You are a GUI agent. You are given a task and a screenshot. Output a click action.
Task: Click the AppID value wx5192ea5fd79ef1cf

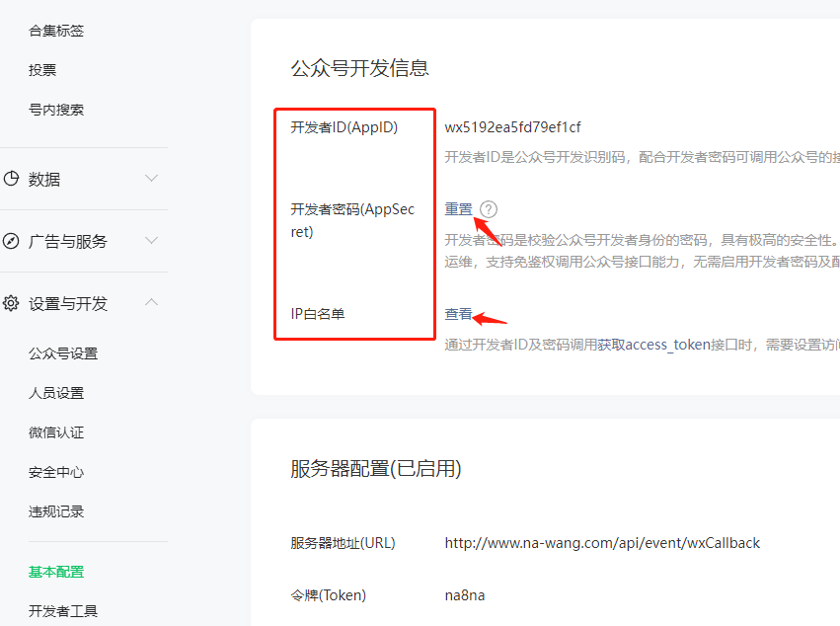[512, 127]
